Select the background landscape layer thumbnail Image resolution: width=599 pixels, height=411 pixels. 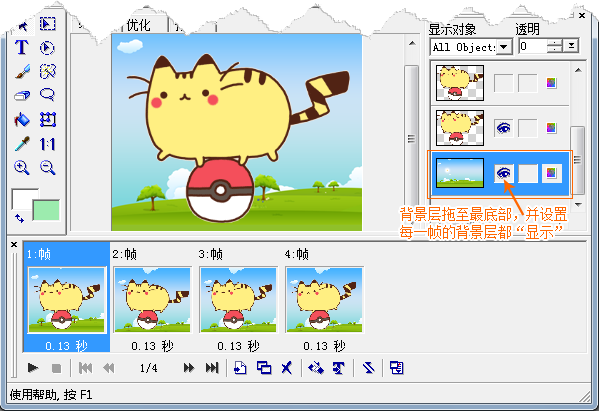click(x=460, y=173)
